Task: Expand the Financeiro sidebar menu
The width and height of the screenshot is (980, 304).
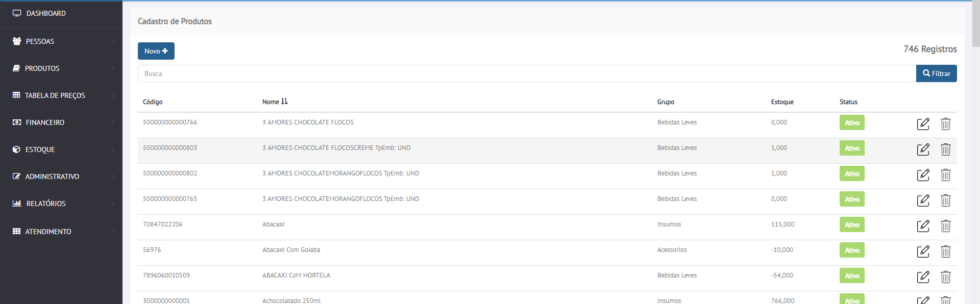Action: pyautogui.click(x=61, y=122)
